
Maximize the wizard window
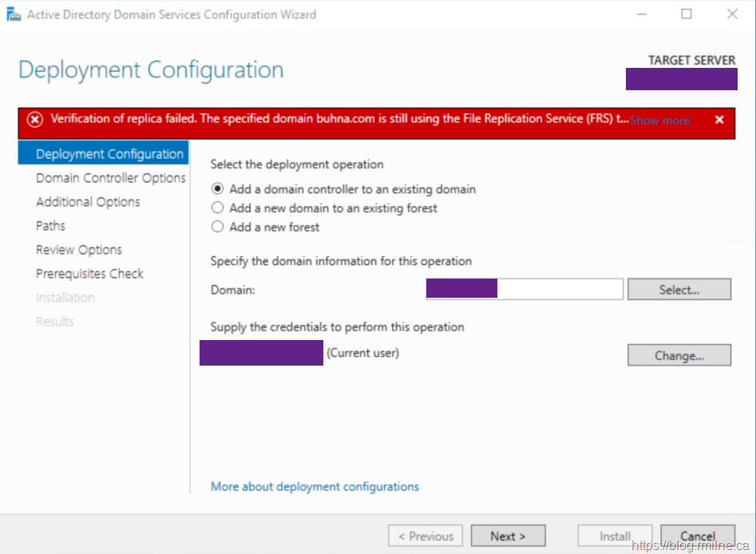pyautogui.click(x=687, y=14)
